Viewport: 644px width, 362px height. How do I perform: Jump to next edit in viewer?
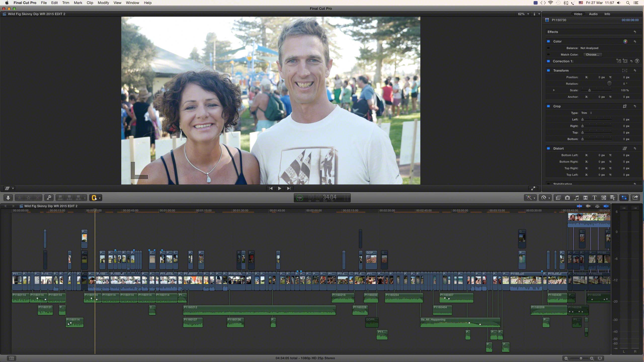289,188
